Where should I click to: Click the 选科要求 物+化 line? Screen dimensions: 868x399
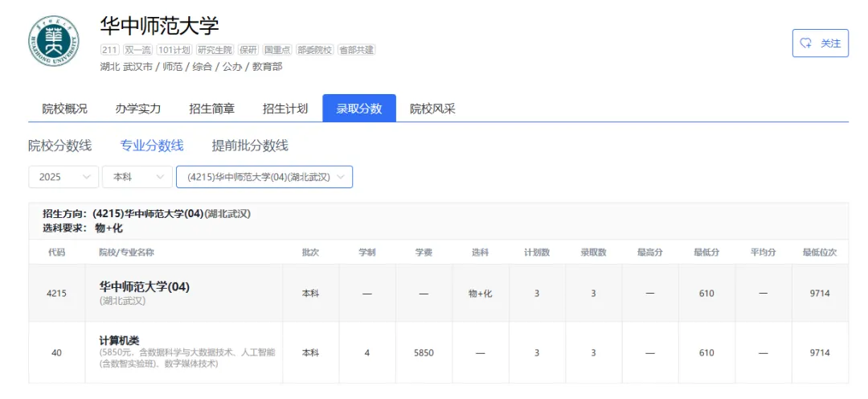point(83,228)
